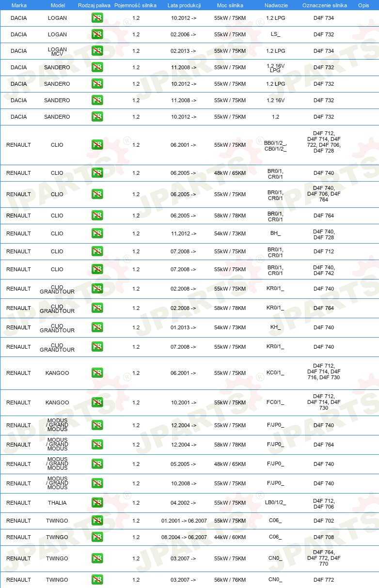The width and height of the screenshot is (379, 588).
Task: Click the fuel icon for Clio Grandtour 02.2008 55kW
Action: tap(97, 289)
